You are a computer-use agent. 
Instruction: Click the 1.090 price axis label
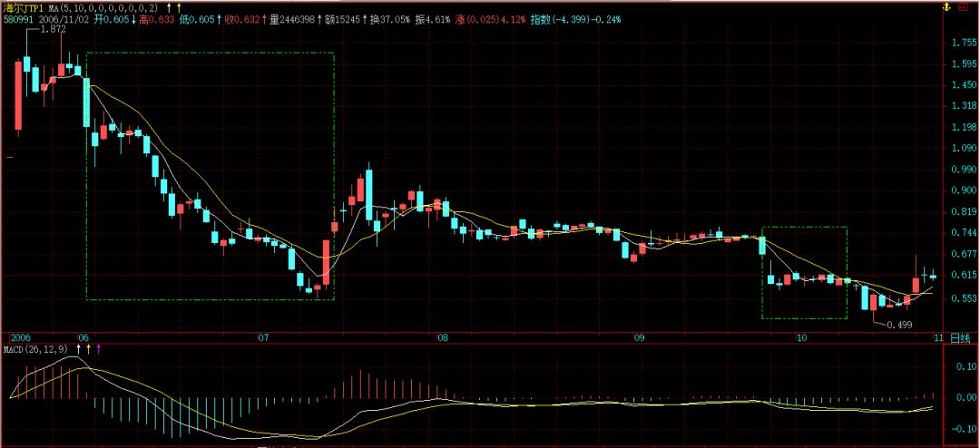tap(966, 148)
